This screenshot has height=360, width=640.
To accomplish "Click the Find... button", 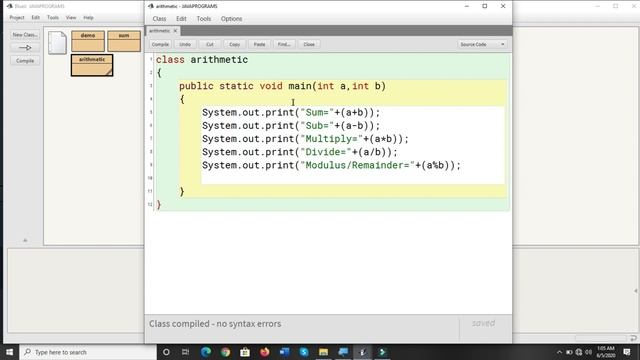I will tap(284, 44).
